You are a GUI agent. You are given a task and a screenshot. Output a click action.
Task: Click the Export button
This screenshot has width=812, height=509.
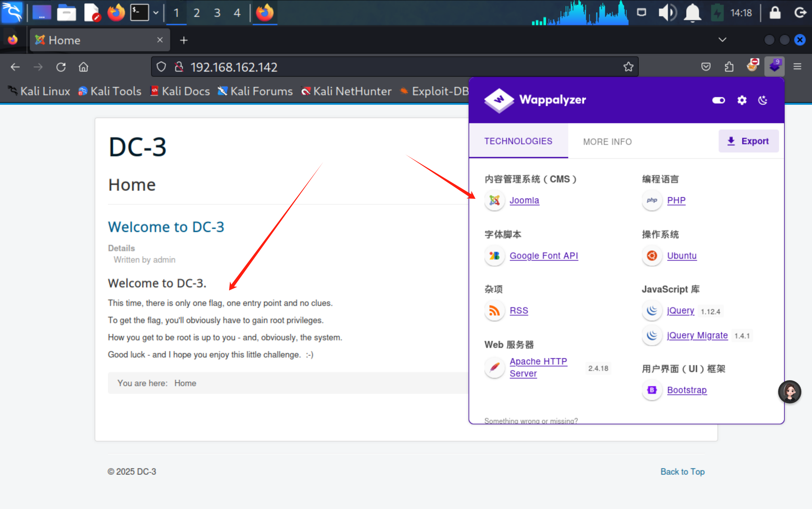pos(748,141)
